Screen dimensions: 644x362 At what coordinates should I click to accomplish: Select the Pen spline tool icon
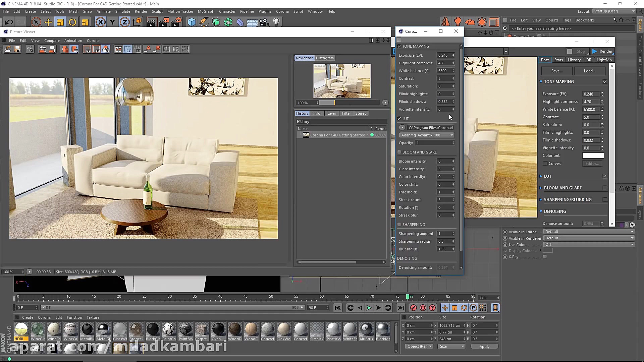pos(204,22)
